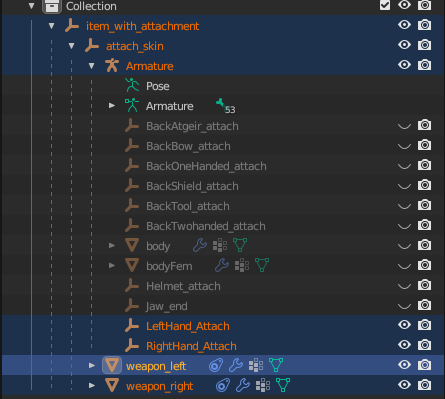This screenshot has width=445, height=399.
Task: Click the body green mesh data icon
Action: pos(240,246)
